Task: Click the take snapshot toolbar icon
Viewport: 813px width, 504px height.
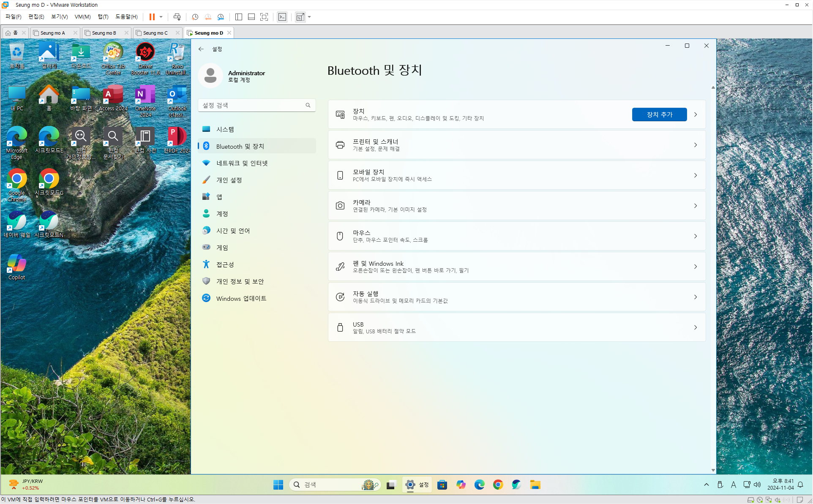Action: tap(195, 17)
